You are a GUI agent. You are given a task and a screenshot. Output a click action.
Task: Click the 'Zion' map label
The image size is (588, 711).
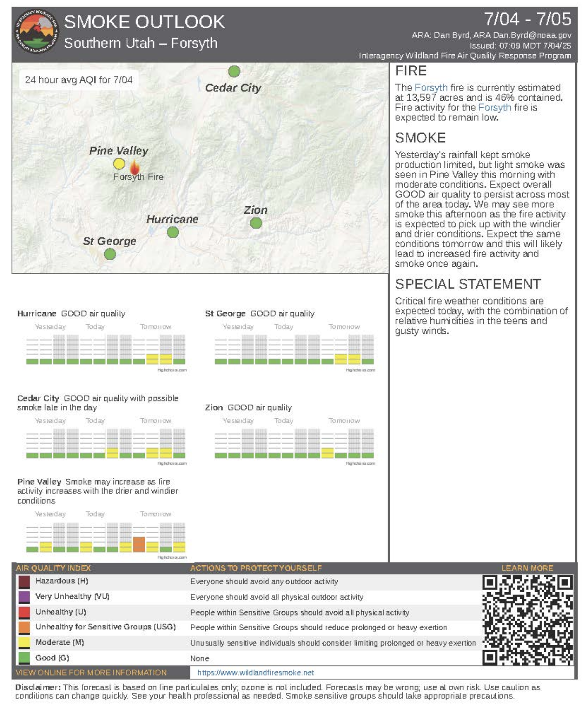(256, 210)
